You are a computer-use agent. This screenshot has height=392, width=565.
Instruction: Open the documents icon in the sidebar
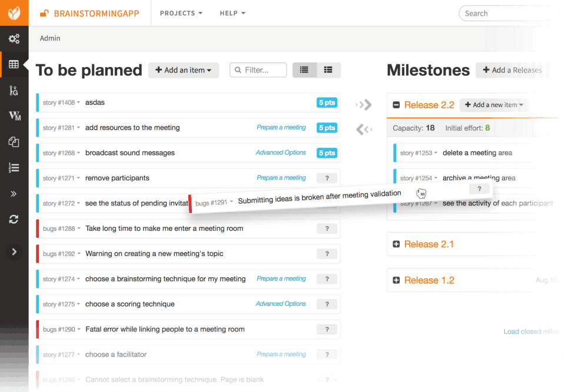click(14, 142)
